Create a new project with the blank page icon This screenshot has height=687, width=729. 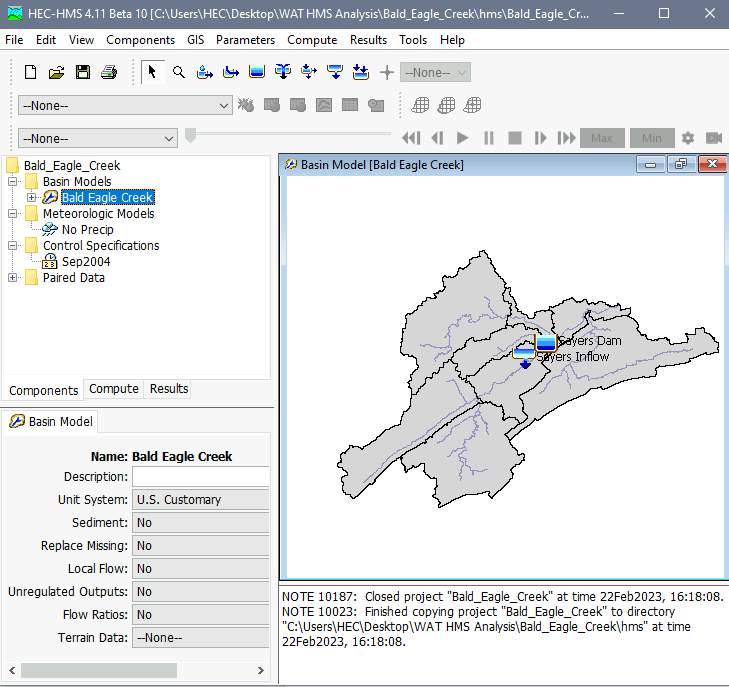(x=31, y=73)
